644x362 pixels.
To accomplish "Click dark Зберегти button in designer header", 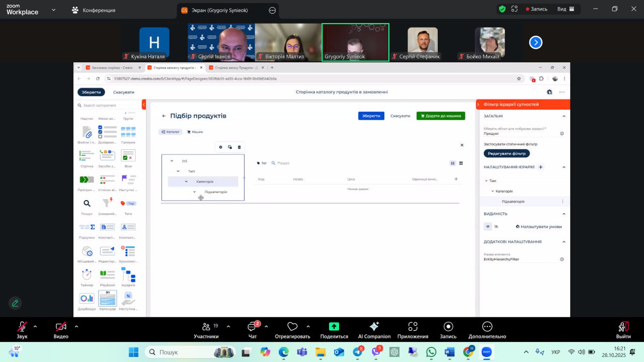I will coord(92,92).
